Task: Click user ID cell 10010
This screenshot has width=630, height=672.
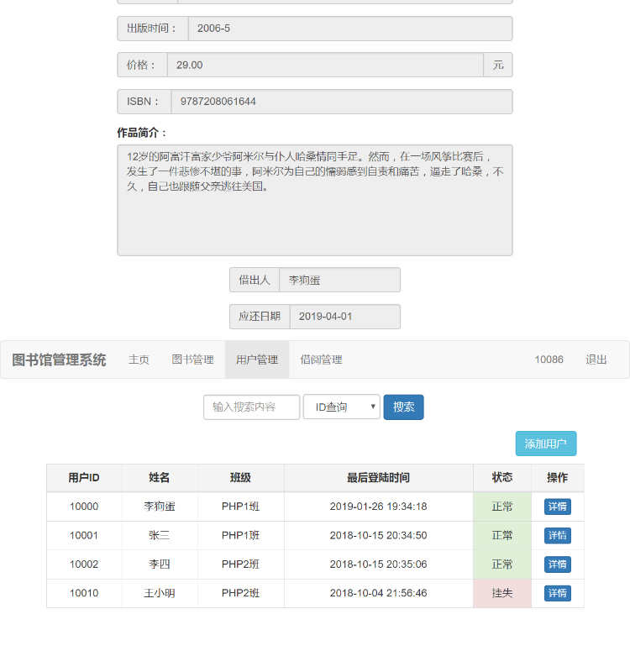Action: point(84,593)
